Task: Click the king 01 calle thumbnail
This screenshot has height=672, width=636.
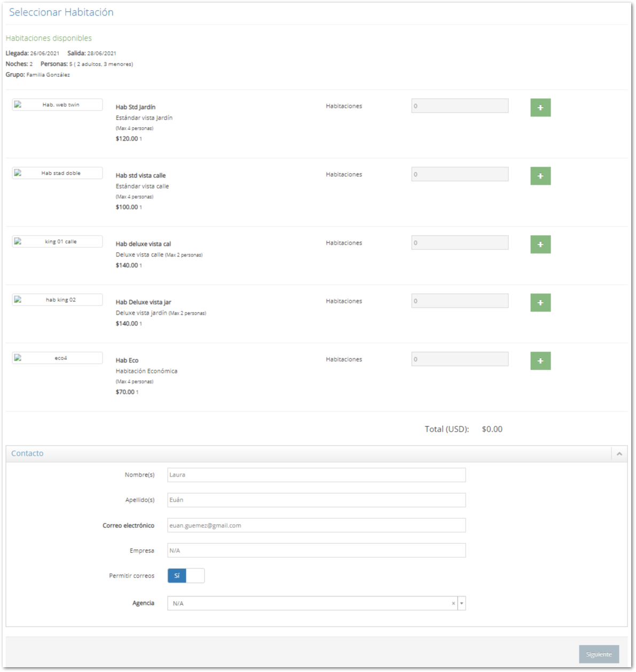Action: 57,241
